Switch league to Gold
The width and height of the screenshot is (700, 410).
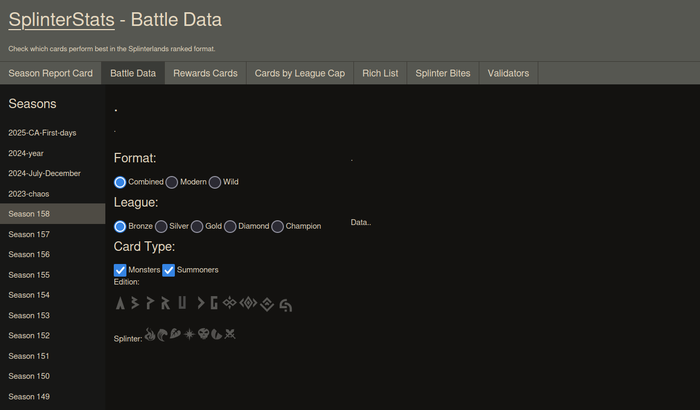(x=197, y=226)
